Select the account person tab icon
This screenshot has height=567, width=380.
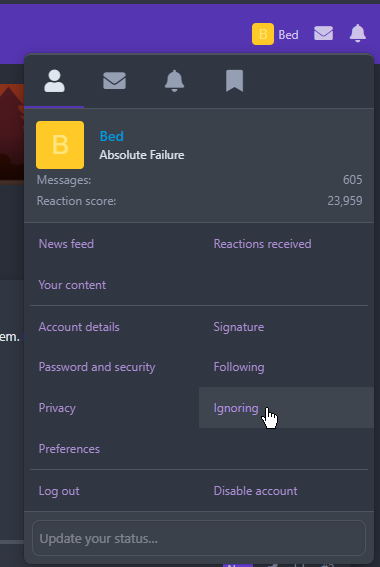pos(54,81)
